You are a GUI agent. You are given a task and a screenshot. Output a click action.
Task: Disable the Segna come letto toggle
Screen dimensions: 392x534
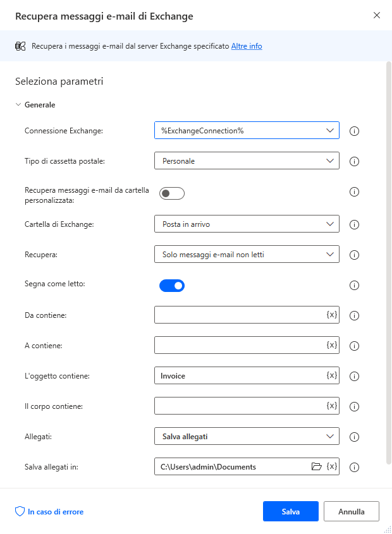pyautogui.click(x=172, y=285)
